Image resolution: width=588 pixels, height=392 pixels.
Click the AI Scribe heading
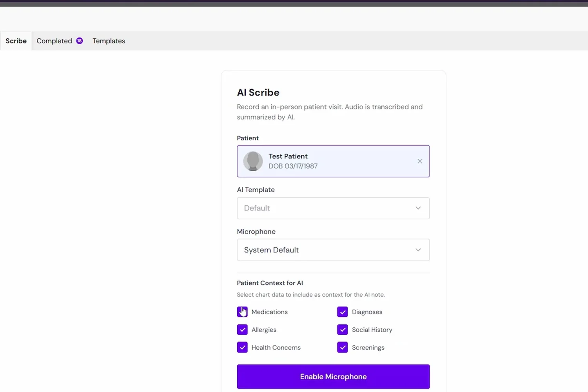pos(258,93)
